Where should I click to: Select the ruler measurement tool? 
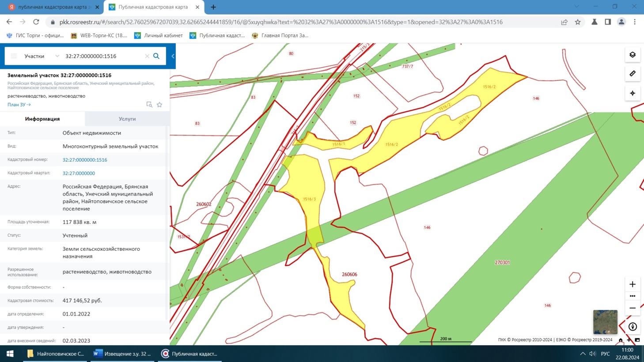pyautogui.click(x=633, y=74)
